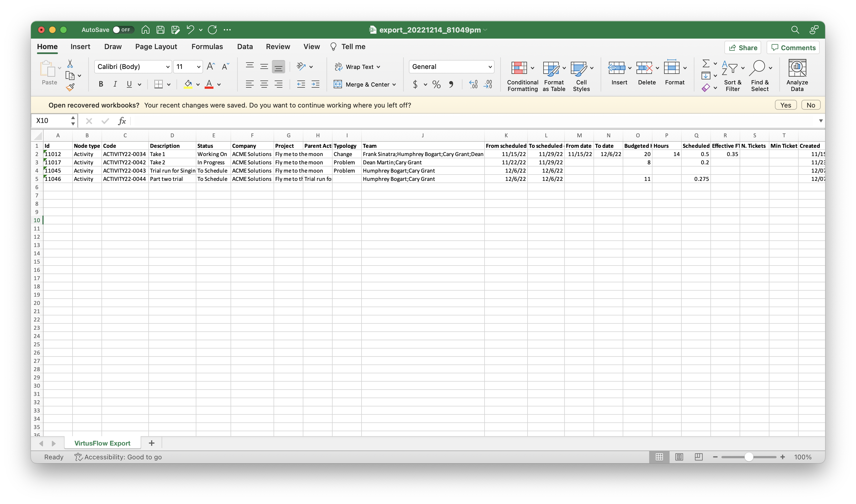Click No on recovered workbooks prompt

point(810,105)
